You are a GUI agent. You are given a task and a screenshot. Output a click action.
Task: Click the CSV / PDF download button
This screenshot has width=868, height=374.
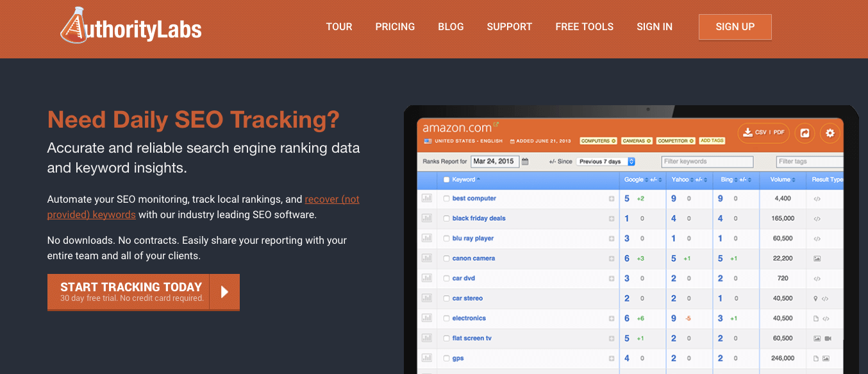(764, 133)
